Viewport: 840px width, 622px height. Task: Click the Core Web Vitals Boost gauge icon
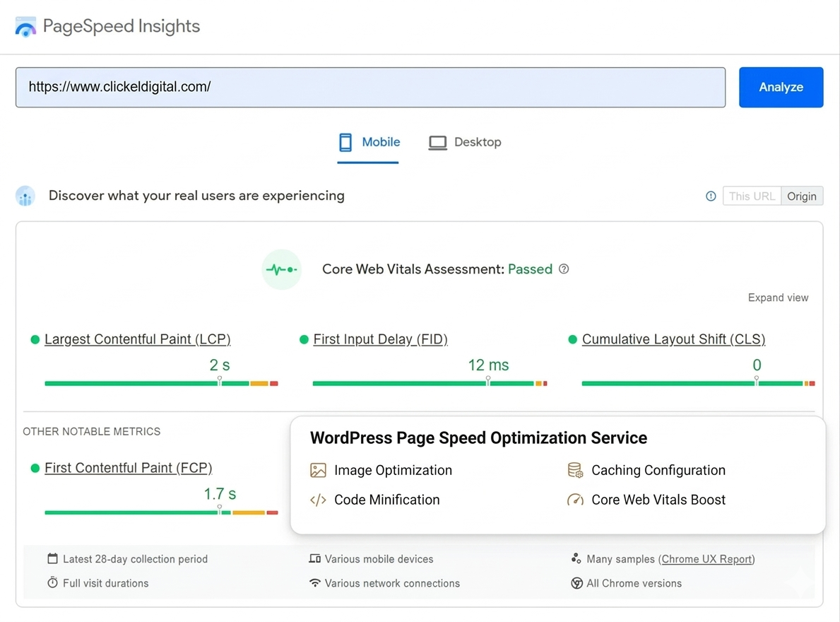click(575, 500)
